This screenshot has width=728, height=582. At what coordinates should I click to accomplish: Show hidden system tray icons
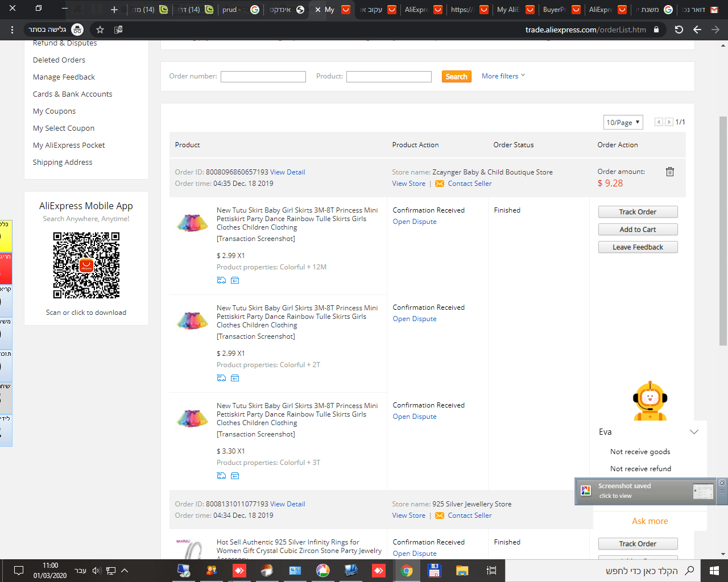(125, 571)
